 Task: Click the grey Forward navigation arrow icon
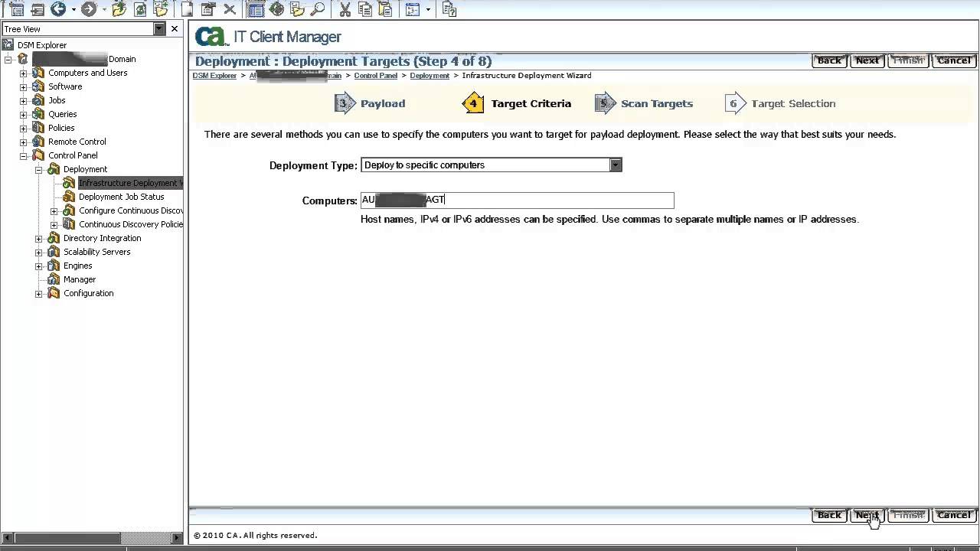(x=89, y=9)
